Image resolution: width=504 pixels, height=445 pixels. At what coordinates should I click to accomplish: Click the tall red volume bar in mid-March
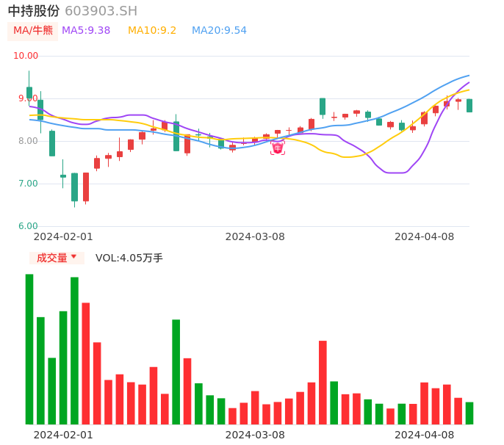pyautogui.click(x=323, y=382)
